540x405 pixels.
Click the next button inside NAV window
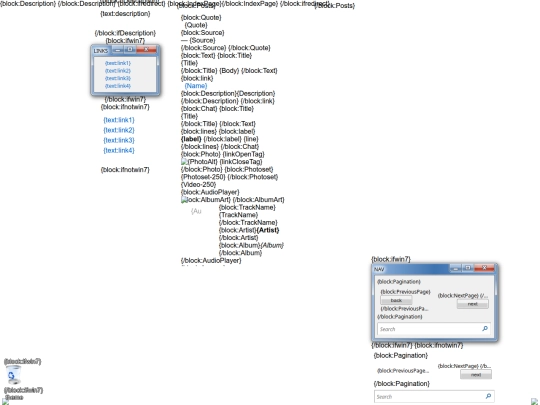pos(472,304)
